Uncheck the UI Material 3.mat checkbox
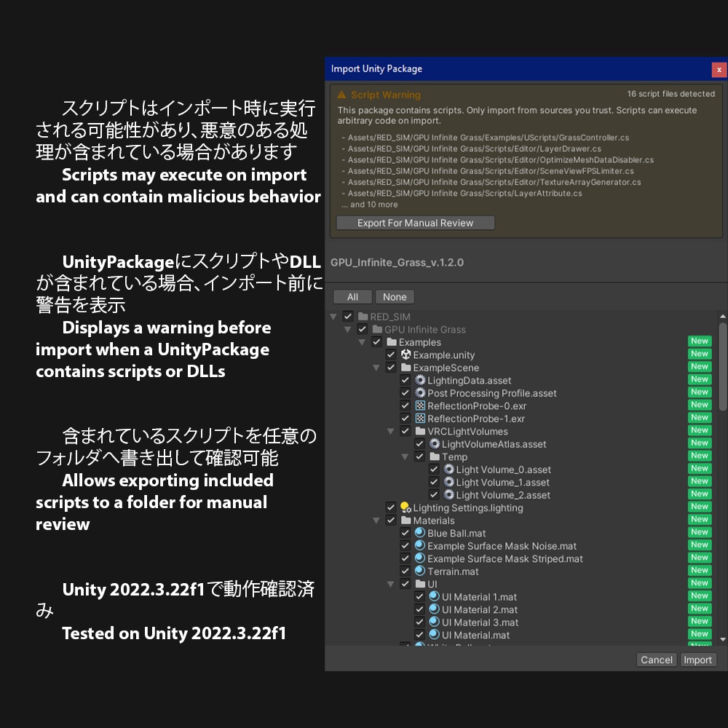The width and height of the screenshot is (728, 728). click(420, 622)
